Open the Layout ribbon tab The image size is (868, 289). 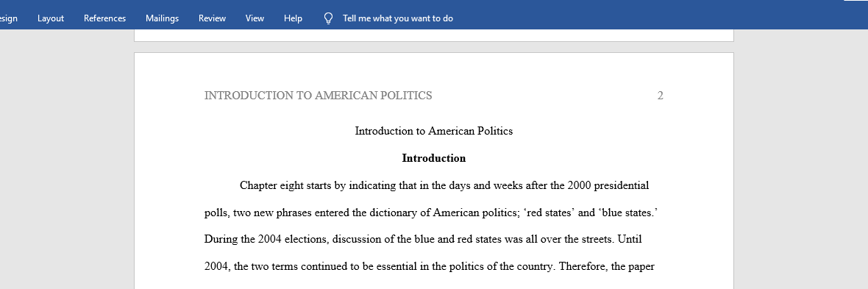[51, 18]
